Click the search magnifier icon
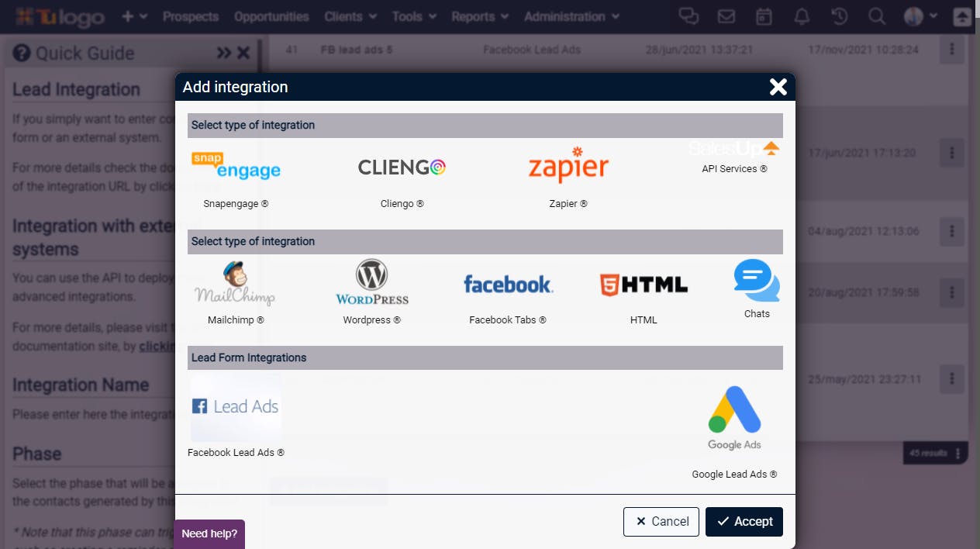 [876, 16]
